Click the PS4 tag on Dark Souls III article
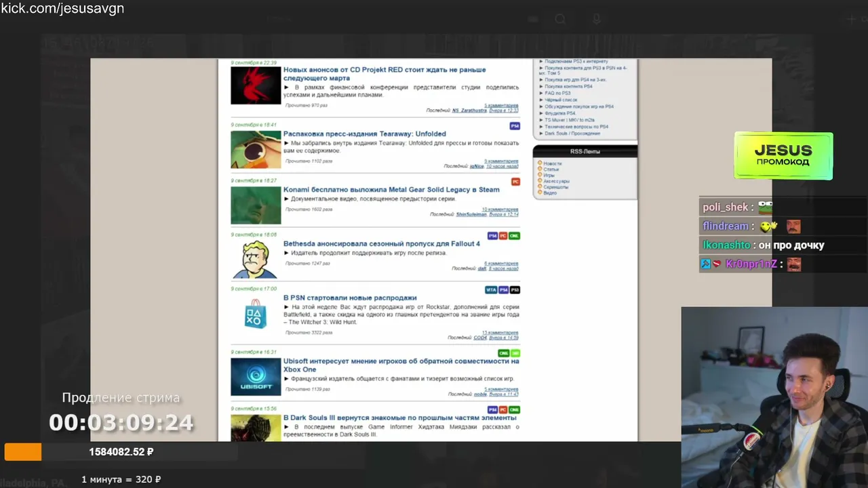868x488 pixels. [x=493, y=410]
